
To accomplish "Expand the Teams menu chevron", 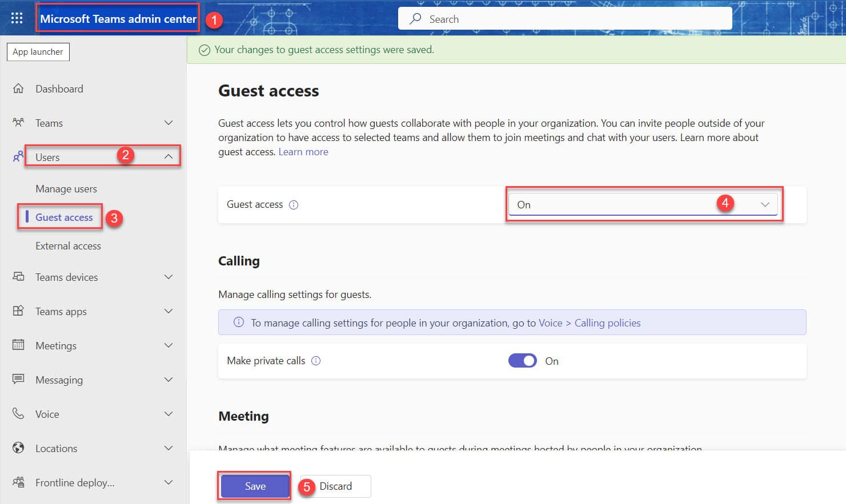I will [x=169, y=123].
